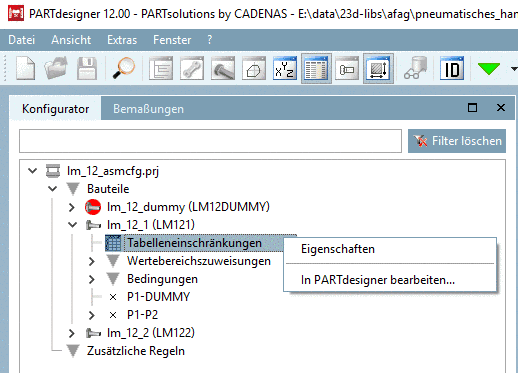The image size is (518, 373).
Task: Select the P1-DUMMY tree item
Action: click(158, 297)
